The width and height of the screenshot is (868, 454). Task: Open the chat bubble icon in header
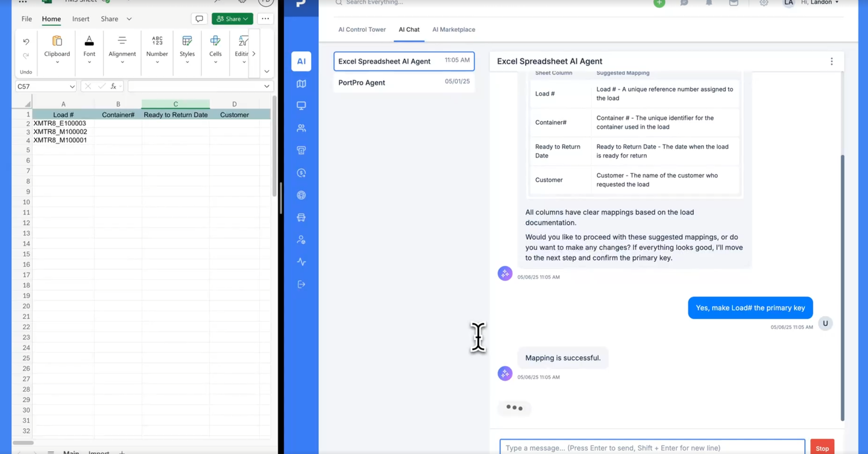point(684,3)
